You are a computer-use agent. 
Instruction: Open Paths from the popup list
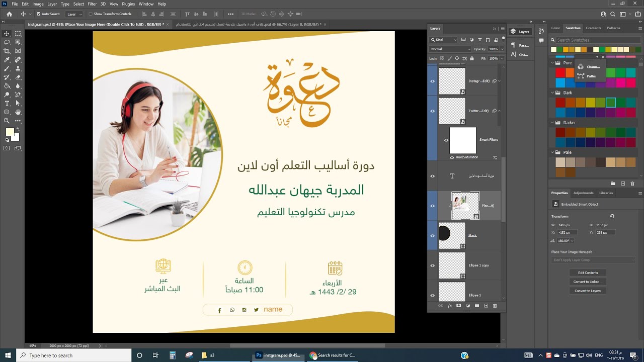coord(591,76)
